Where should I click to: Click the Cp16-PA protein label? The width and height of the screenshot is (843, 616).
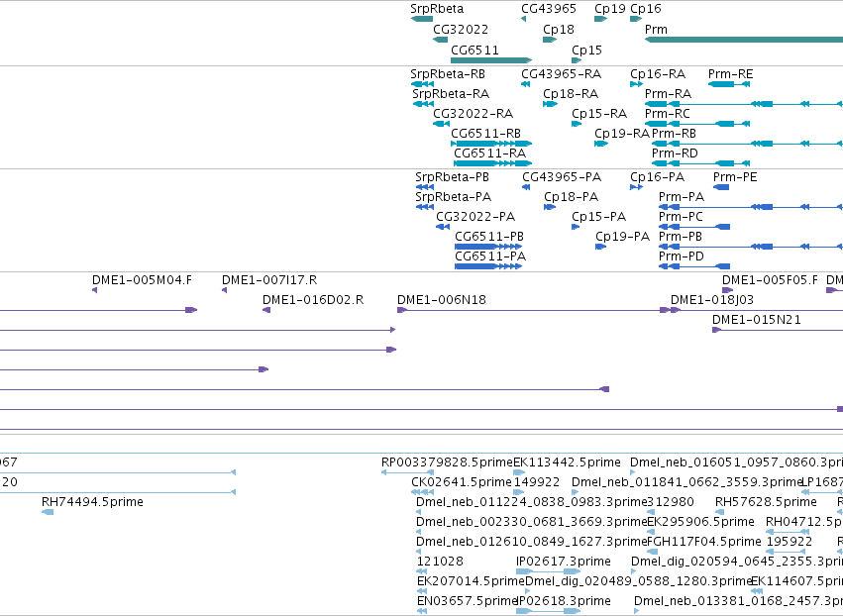[657, 177]
